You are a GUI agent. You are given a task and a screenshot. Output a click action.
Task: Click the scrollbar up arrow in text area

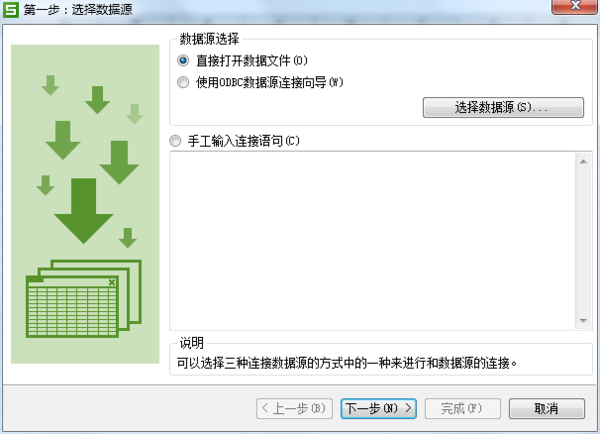[583, 162]
